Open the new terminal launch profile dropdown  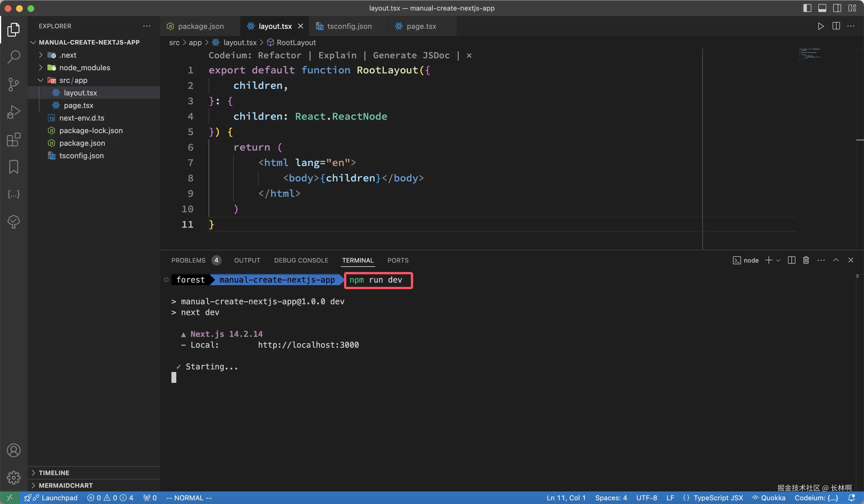coord(778,261)
